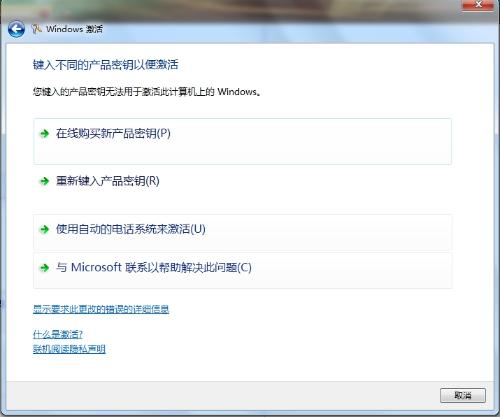Click green arrow beside 使用自动的电话系统来激活(U)
500x417 pixels.
pyautogui.click(x=44, y=229)
